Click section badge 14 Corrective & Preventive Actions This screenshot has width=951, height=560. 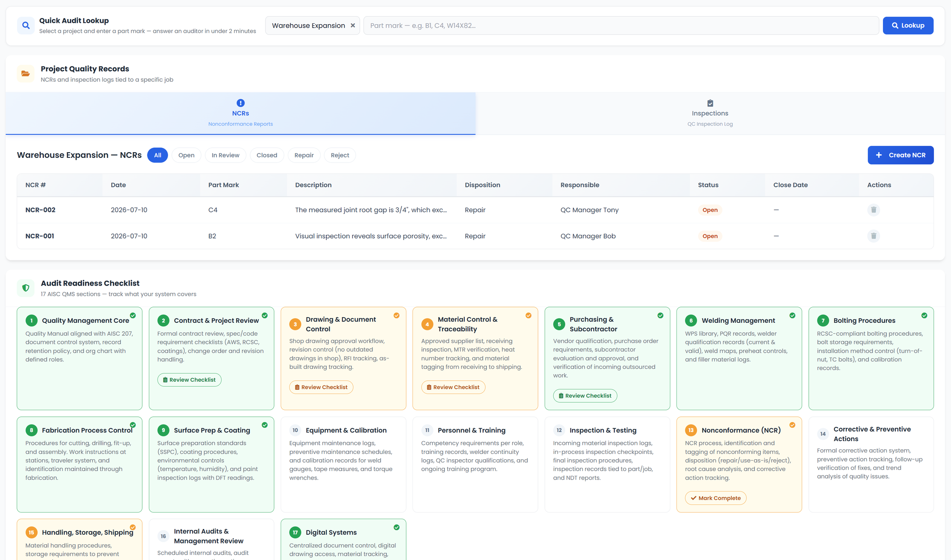pyautogui.click(x=823, y=434)
